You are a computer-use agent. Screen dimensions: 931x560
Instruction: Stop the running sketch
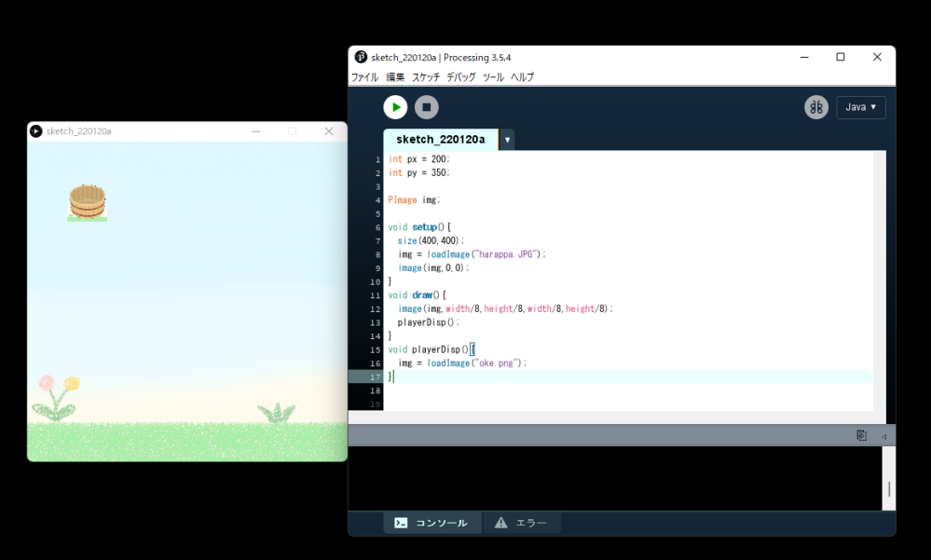point(426,107)
